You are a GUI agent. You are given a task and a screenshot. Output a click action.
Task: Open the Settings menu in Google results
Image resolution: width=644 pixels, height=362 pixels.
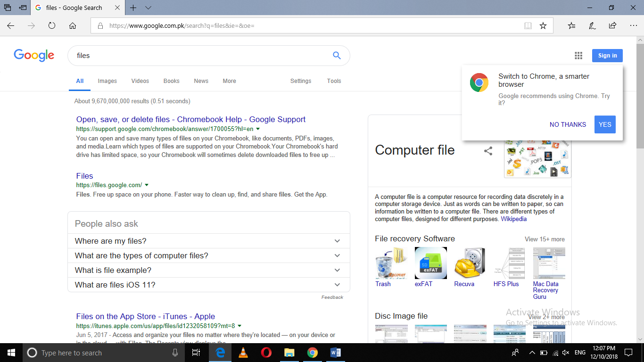301,81
